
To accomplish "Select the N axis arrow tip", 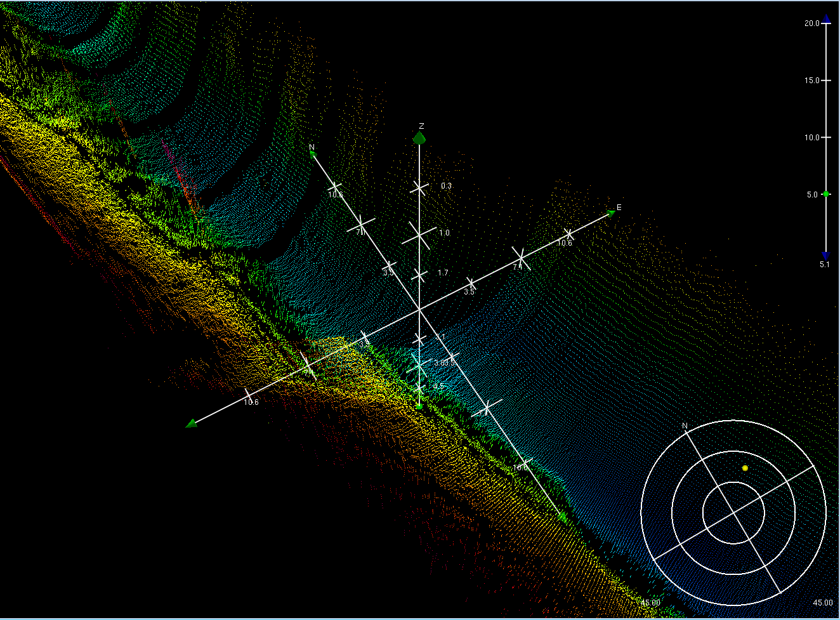I will point(314,155).
